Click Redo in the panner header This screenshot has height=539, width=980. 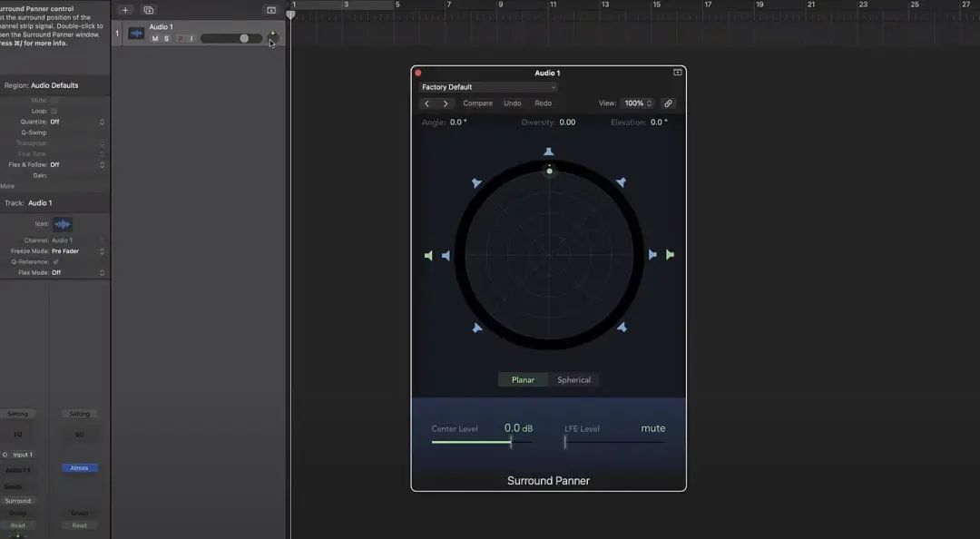pos(544,103)
